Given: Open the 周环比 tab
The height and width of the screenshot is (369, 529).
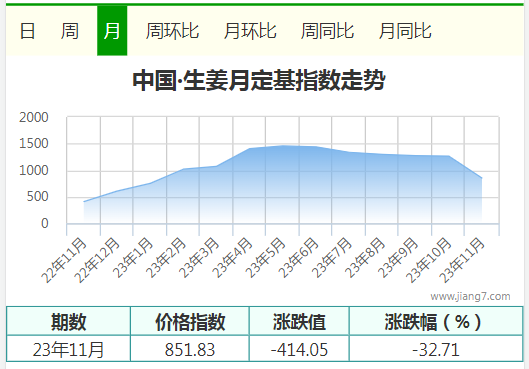Looking at the screenshot, I should pos(172,31).
